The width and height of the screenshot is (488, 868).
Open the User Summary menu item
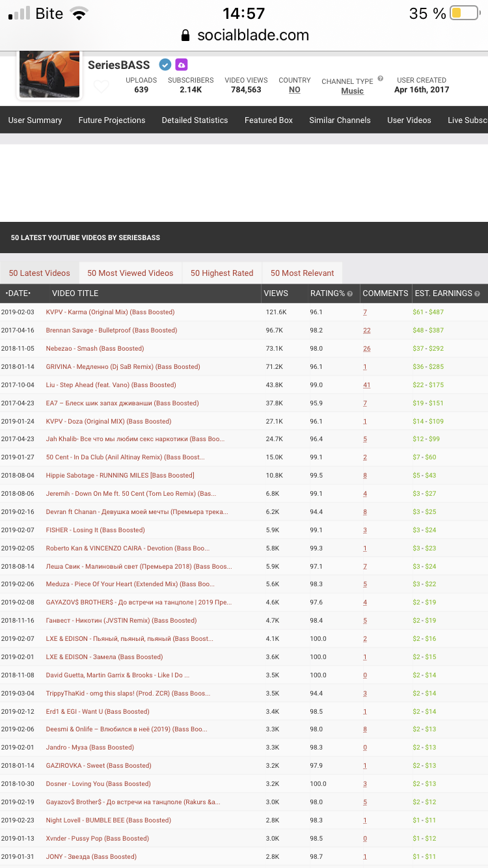pos(35,120)
